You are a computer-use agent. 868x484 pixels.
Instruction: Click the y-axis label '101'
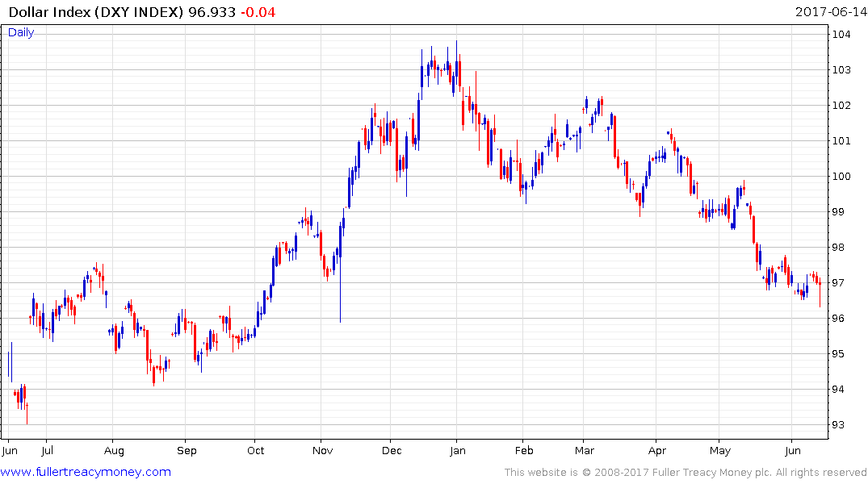841,140
